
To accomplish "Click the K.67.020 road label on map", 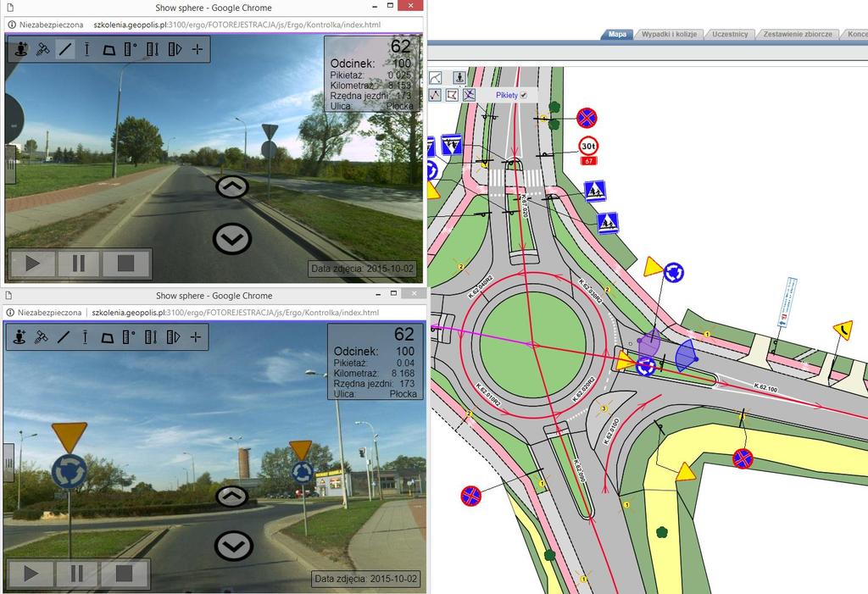I will [525, 205].
